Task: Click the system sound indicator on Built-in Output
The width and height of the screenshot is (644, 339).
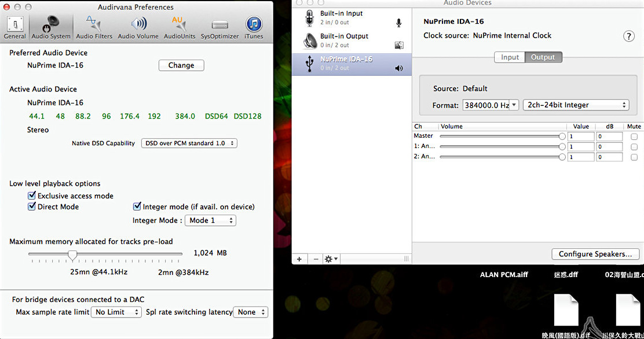Action: [399, 45]
